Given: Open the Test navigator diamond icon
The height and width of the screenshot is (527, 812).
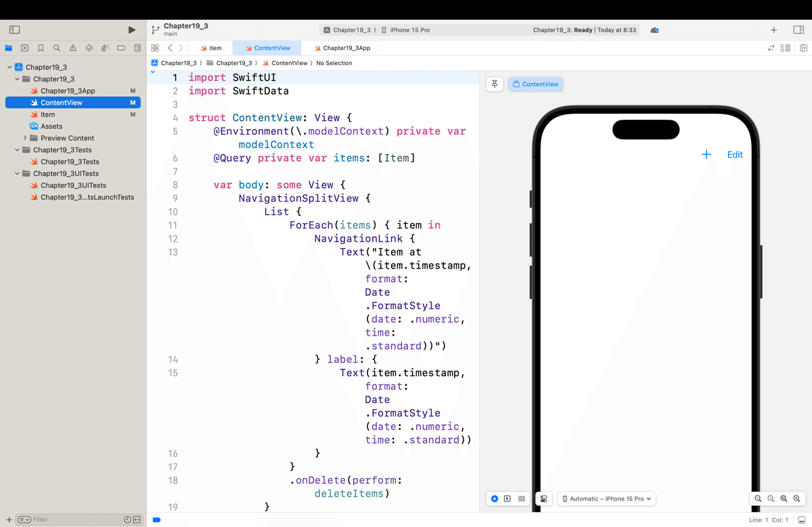Looking at the screenshot, I should [x=89, y=48].
